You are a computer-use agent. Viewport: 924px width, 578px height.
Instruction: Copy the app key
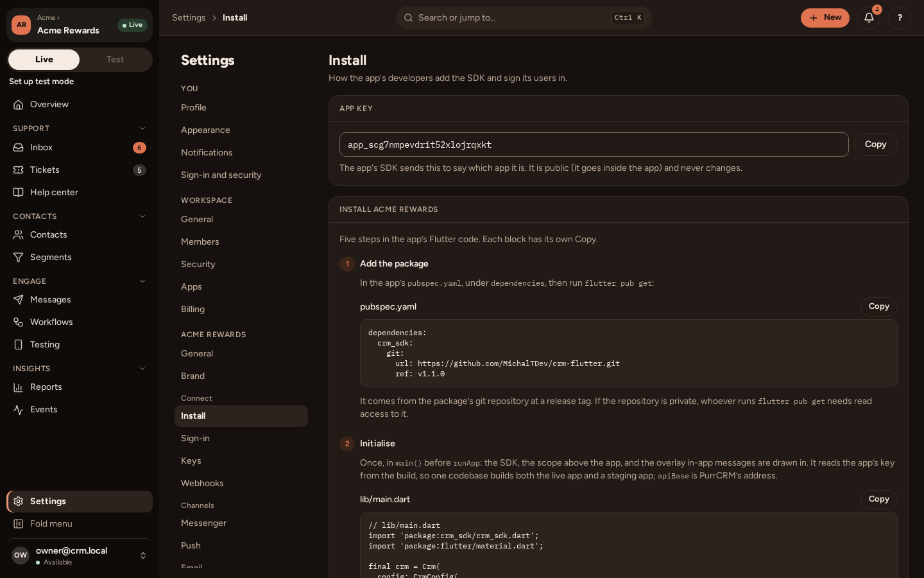(x=875, y=144)
